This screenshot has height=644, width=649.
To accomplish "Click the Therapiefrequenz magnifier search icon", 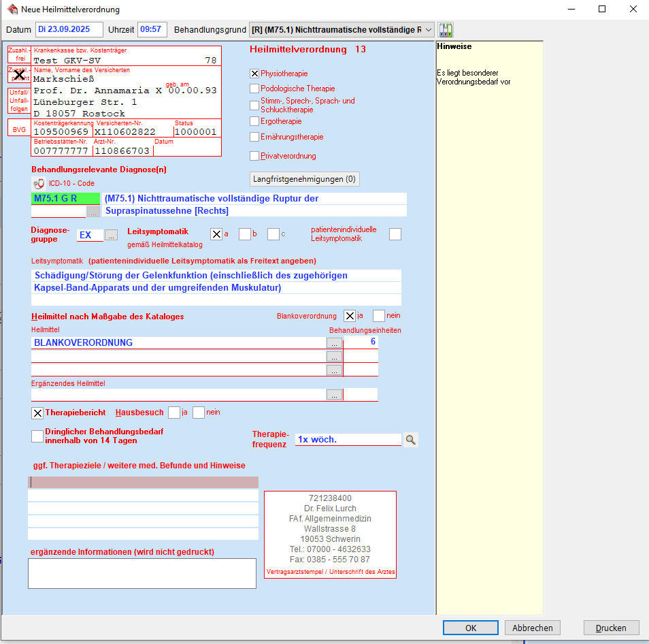I will [x=410, y=440].
